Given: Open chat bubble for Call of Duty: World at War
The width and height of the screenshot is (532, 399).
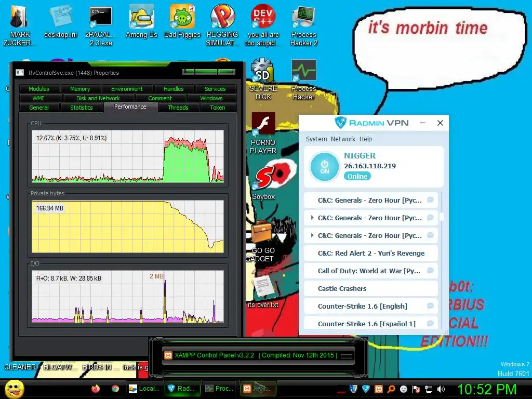Looking at the screenshot, I should click(x=430, y=270).
